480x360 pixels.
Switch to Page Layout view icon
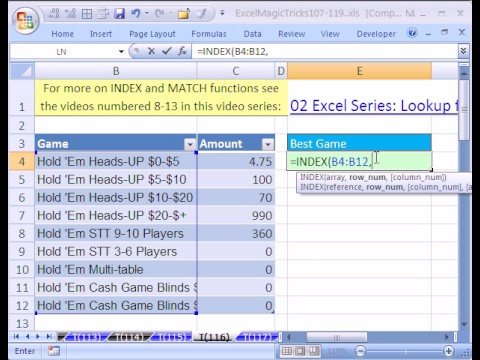pos(300,351)
